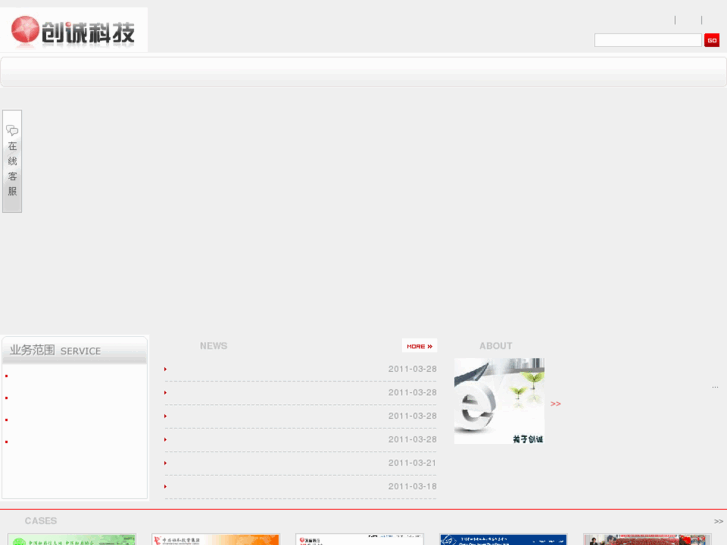Screen dimensions: 727x545
Task: Click the NEWS section heading
Action: pyautogui.click(x=213, y=346)
